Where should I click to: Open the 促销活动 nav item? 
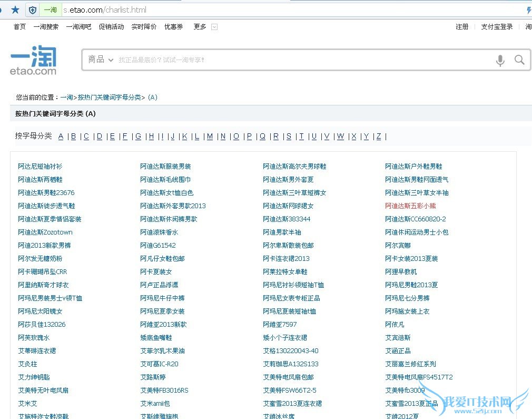111,26
